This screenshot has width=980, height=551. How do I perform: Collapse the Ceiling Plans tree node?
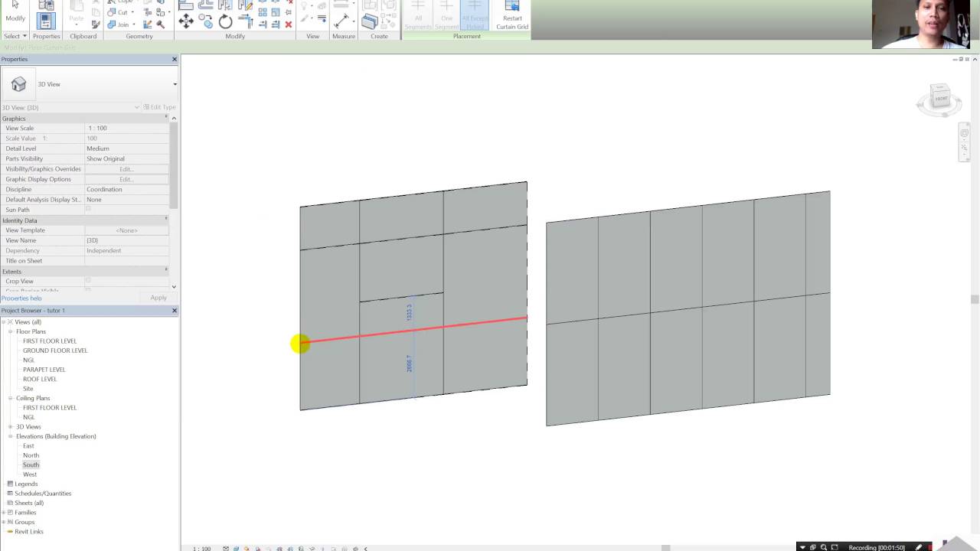click(11, 398)
